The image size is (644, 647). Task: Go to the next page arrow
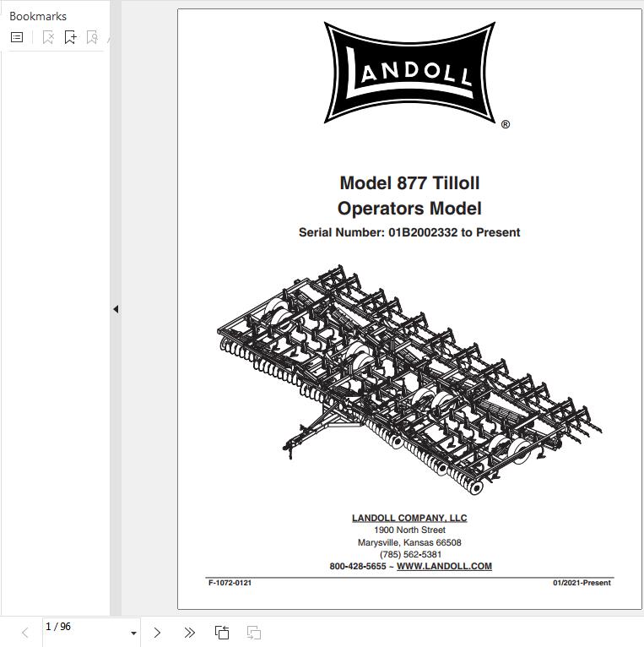pyautogui.click(x=157, y=633)
